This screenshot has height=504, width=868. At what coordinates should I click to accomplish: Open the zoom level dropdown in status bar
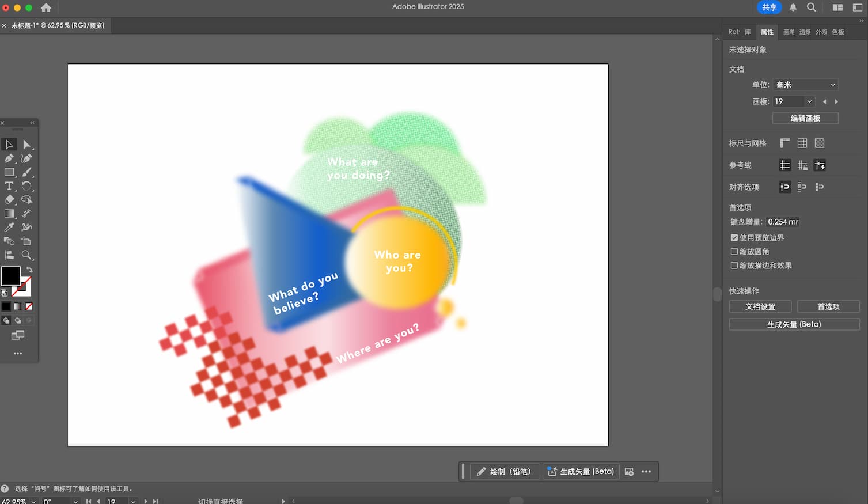click(33, 501)
